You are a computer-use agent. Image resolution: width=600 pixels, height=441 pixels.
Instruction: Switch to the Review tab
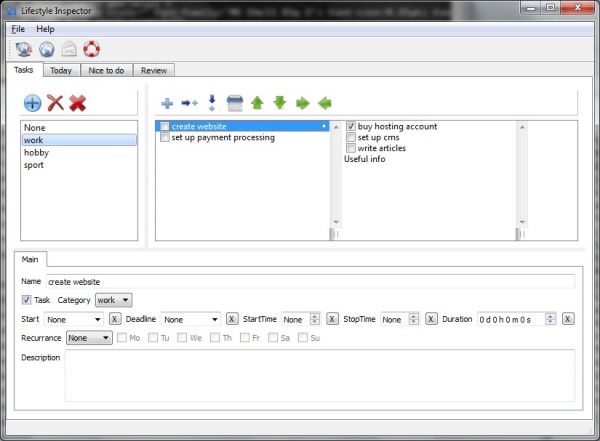[x=154, y=70]
